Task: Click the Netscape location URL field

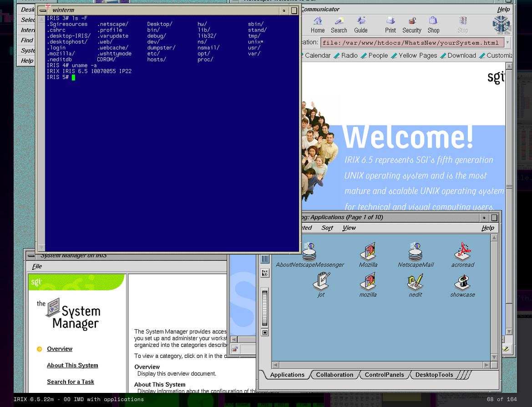Action: [412, 43]
